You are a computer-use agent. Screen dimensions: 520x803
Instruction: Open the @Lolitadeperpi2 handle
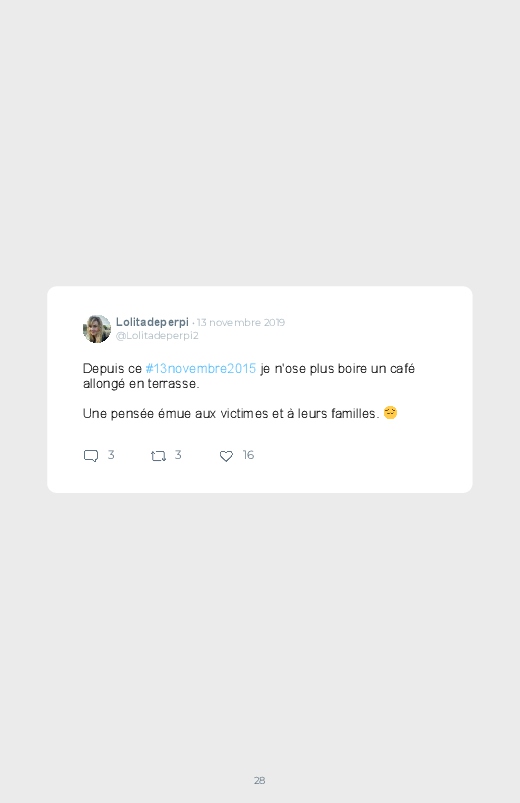tap(157, 335)
